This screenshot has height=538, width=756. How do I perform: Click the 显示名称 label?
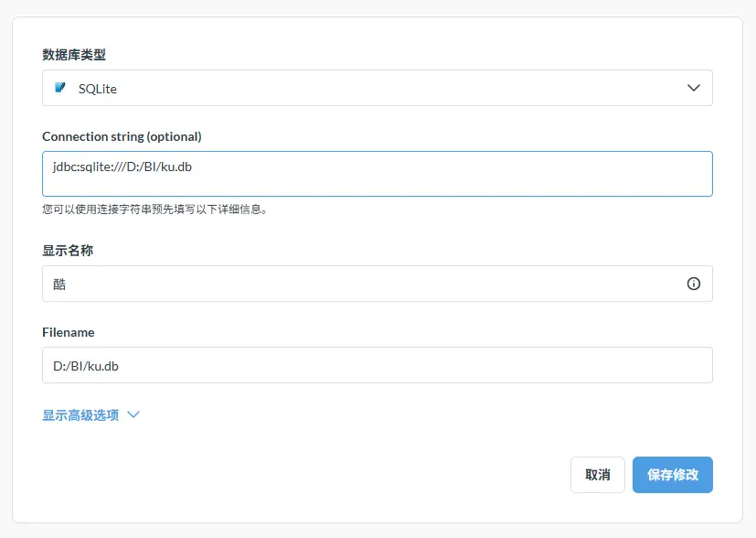[68, 250]
